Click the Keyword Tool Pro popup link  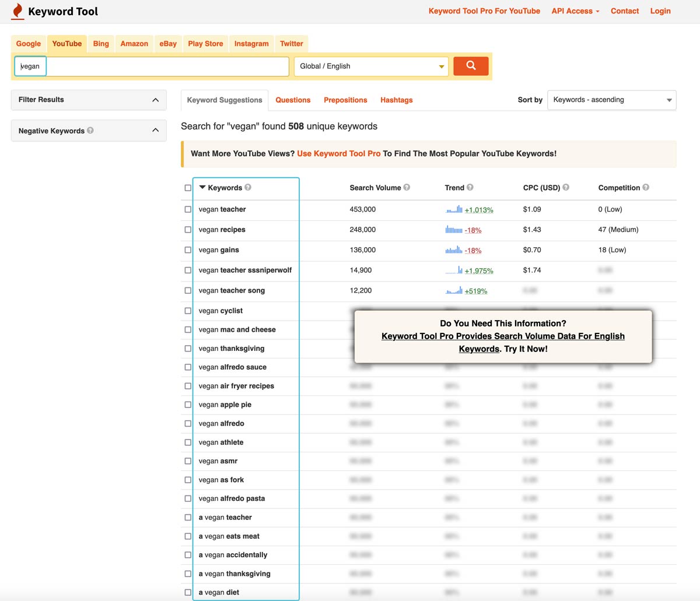pos(503,343)
